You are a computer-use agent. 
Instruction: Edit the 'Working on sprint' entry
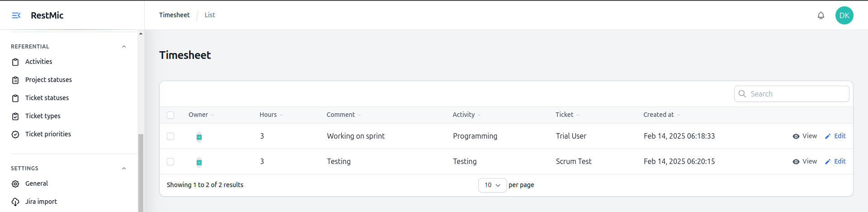(x=835, y=136)
